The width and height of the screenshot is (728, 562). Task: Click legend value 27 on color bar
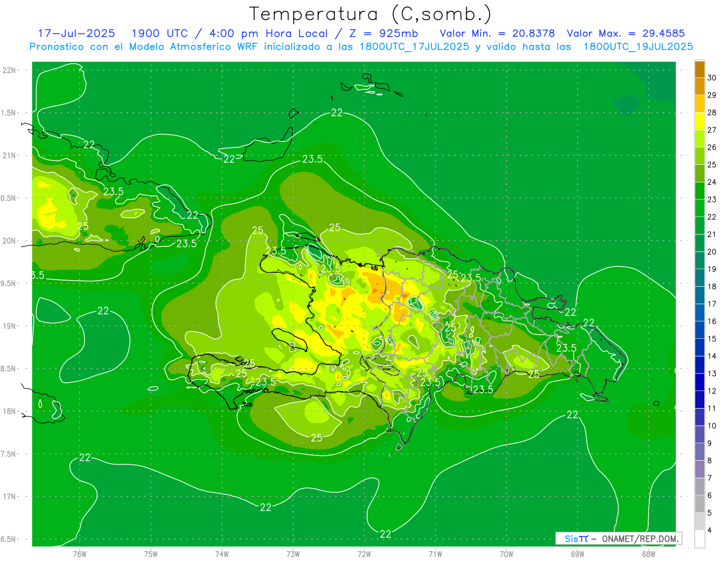(x=712, y=130)
